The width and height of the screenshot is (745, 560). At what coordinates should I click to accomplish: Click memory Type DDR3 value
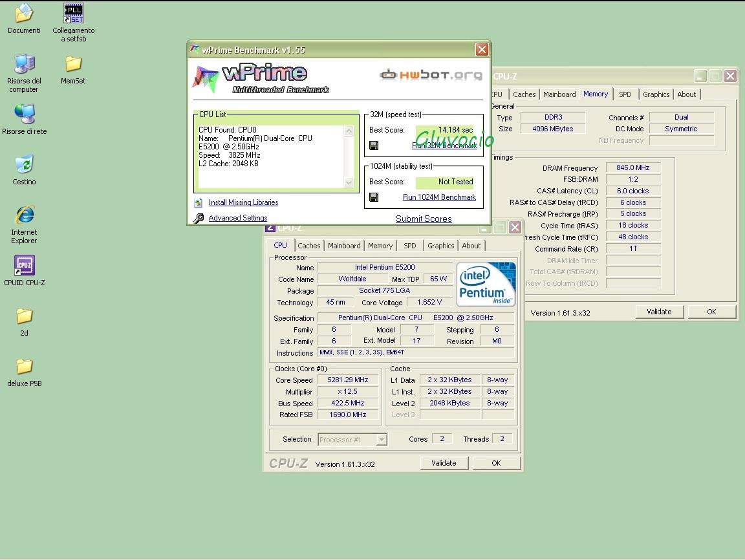point(552,117)
